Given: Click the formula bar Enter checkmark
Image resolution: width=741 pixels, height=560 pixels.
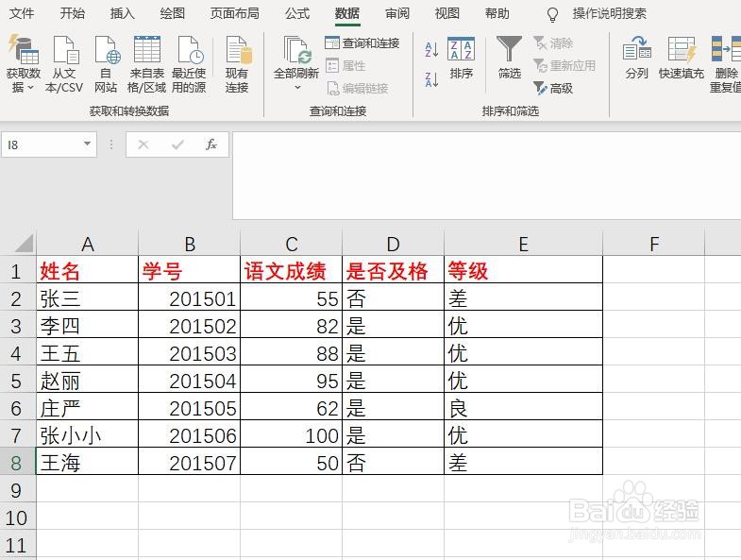Looking at the screenshot, I should click(177, 144).
